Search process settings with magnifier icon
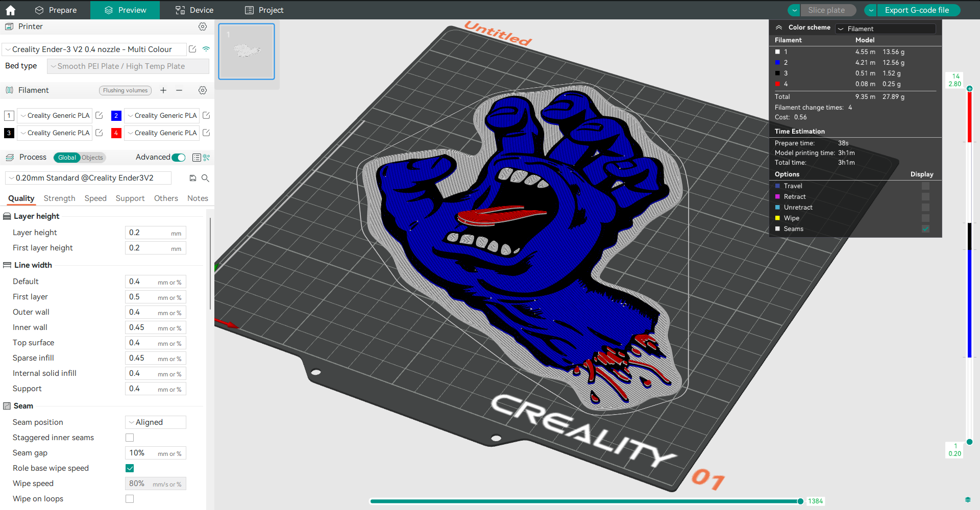The height and width of the screenshot is (510, 980). pyautogui.click(x=205, y=178)
